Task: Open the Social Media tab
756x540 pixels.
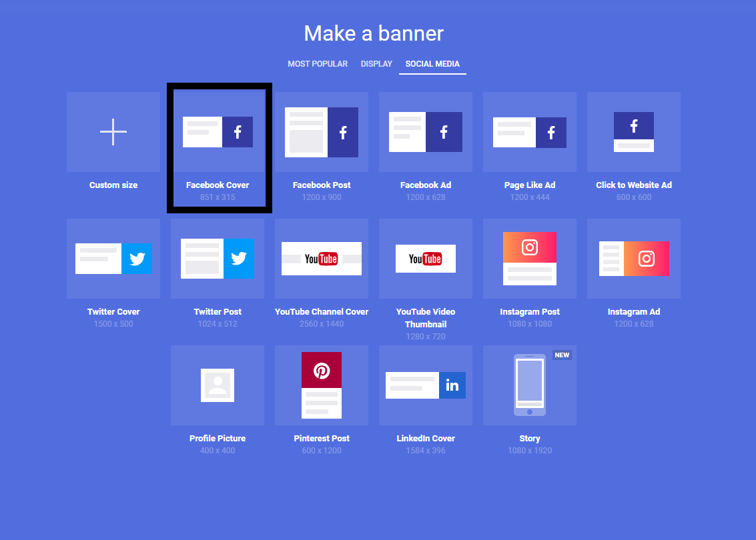Action: pos(432,64)
